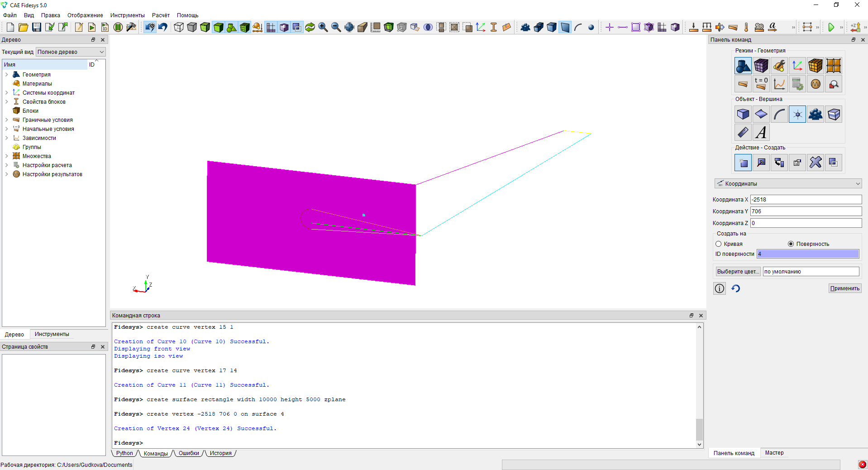This screenshot has height=470, width=868.
Task: Click the Zoom out magnifier icon
Action: click(336, 27)
